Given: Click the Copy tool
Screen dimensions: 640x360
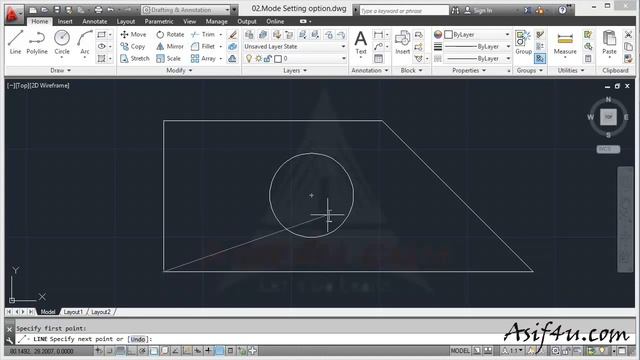Looking at the screenshot, I should coord(133,47).
